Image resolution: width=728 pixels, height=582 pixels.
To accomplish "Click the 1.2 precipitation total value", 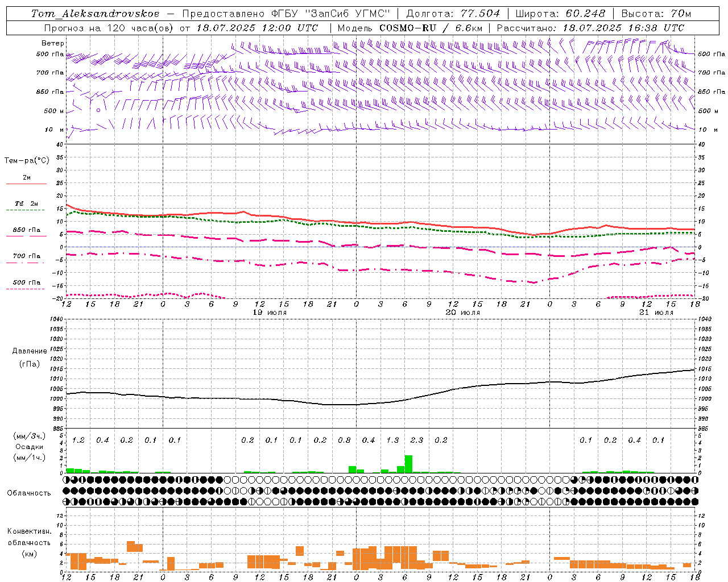I will pyautogui.click(x=78, y=440).
